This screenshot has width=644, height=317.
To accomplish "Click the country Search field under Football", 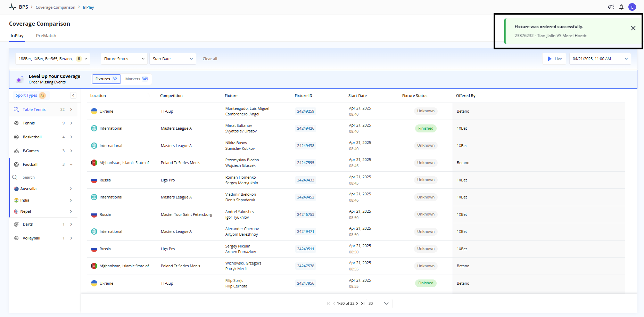I will tap(45, 177).
